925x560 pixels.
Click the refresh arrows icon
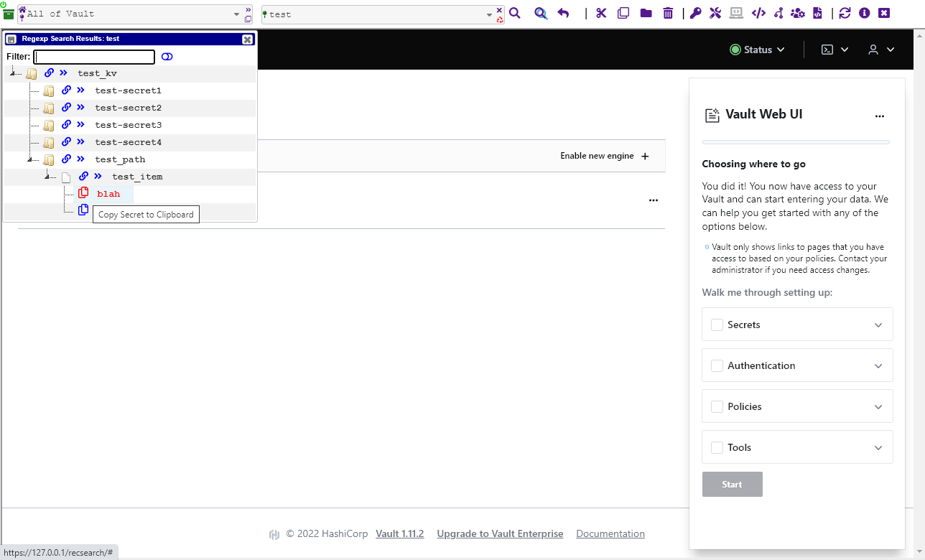pyautogui.click(x=845, y=13)
